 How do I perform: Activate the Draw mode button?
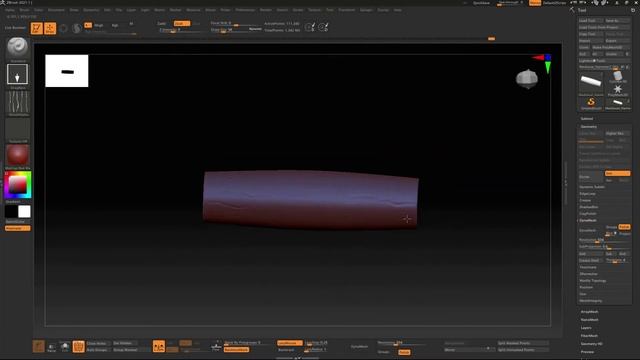(x=50, y=28)
